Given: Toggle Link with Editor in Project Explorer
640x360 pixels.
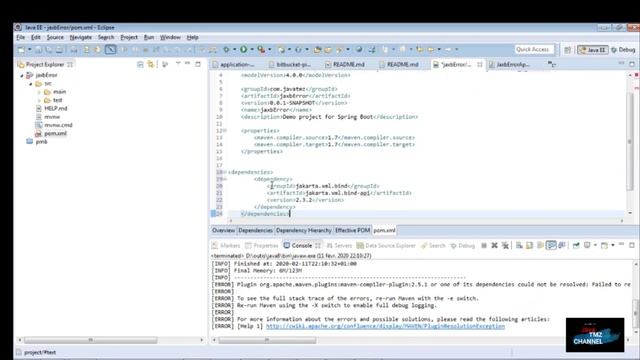Looking at the screenshot, I should pyautogui.click(x=151, y=64).
